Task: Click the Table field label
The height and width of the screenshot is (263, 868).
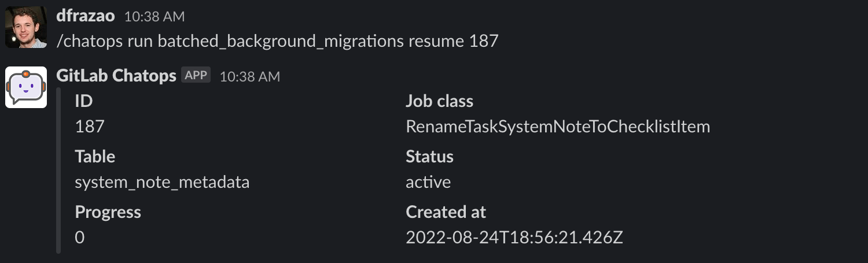Action: point(95,157)
